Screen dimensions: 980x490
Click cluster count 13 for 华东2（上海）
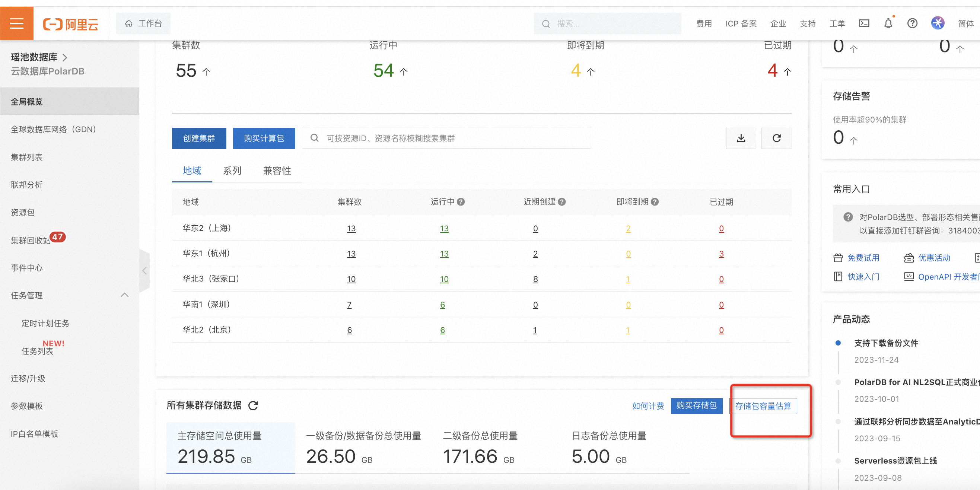point(351,228)
